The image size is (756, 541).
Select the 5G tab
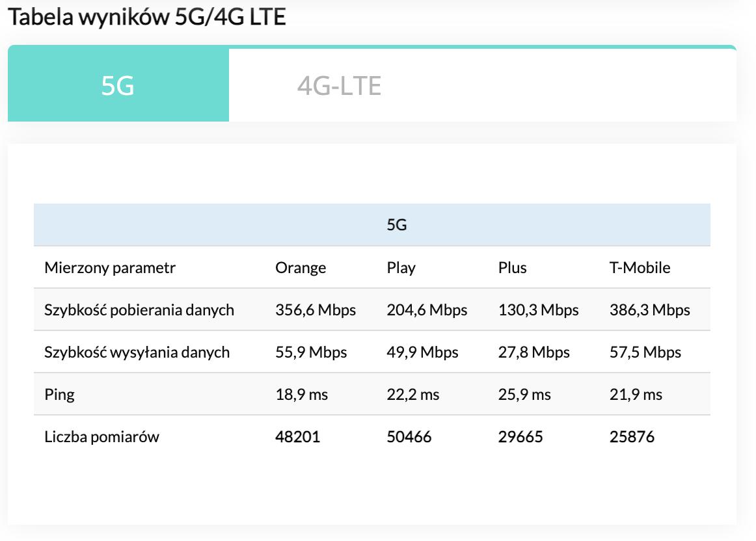click(x=118, y=85)
